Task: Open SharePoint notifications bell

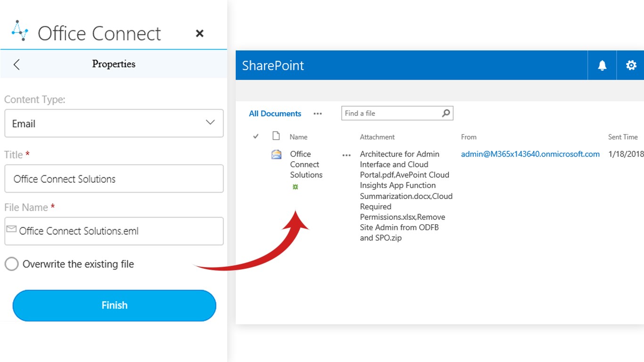Action: 602,66
